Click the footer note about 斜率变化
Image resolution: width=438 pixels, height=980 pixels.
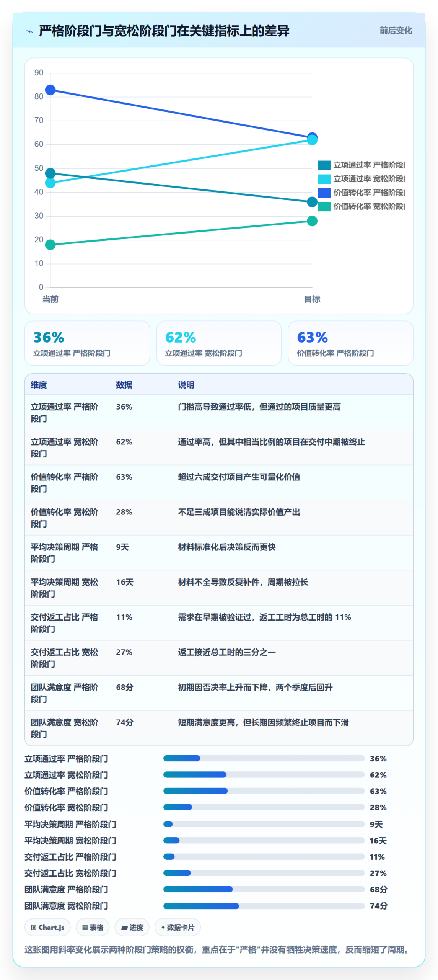click(x=218, y=950)
